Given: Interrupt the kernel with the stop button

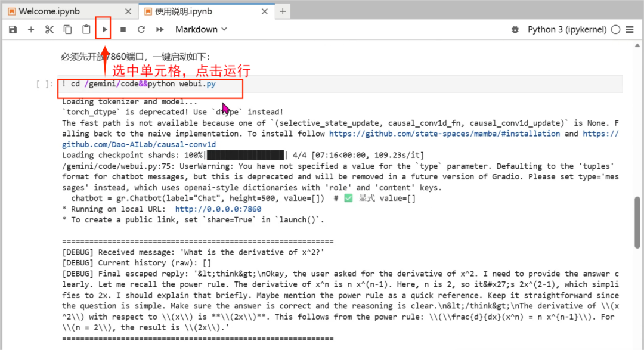Looking at the screenshot, I should (x=123, y=30).
